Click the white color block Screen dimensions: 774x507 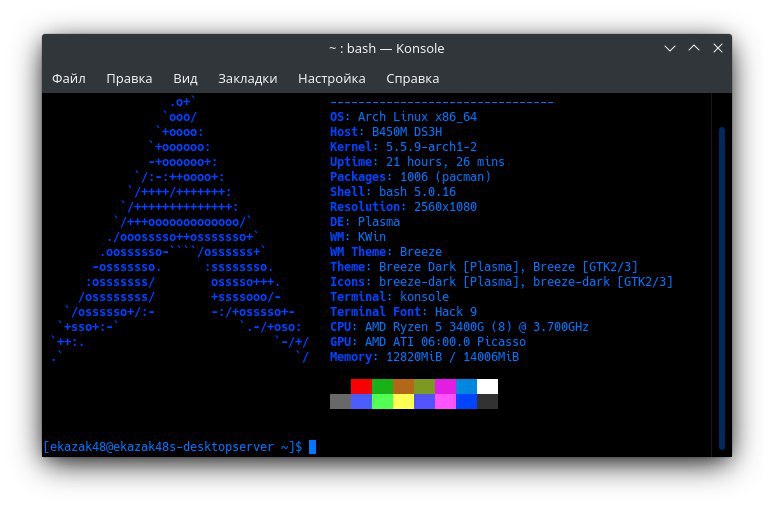487,387
